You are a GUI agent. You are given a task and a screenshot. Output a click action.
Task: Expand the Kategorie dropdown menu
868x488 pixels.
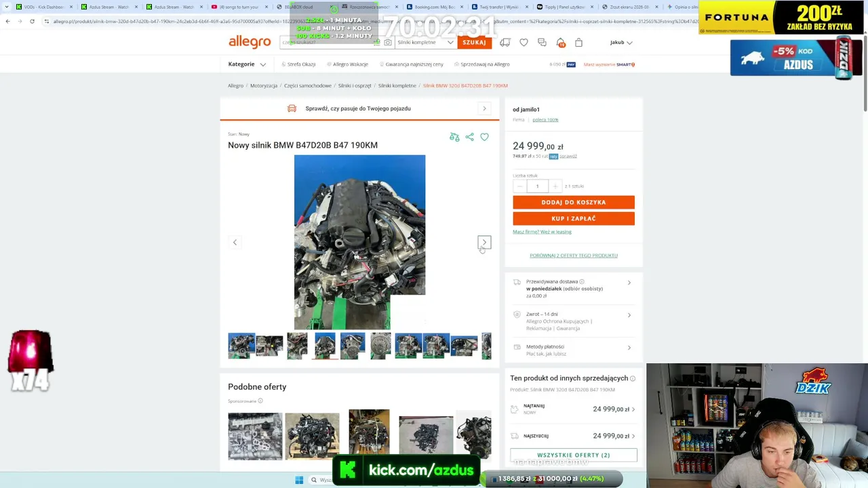[x=248, y=64]
